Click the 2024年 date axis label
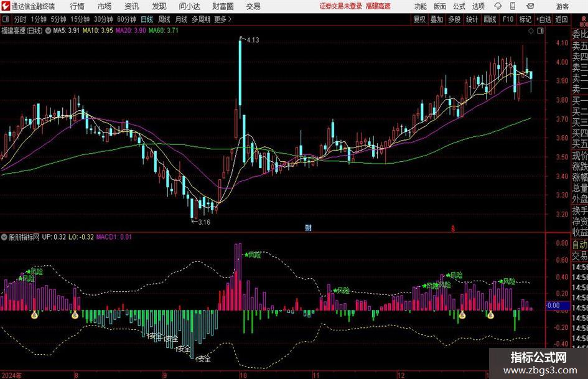588x379 pixels. coord(11,375)
